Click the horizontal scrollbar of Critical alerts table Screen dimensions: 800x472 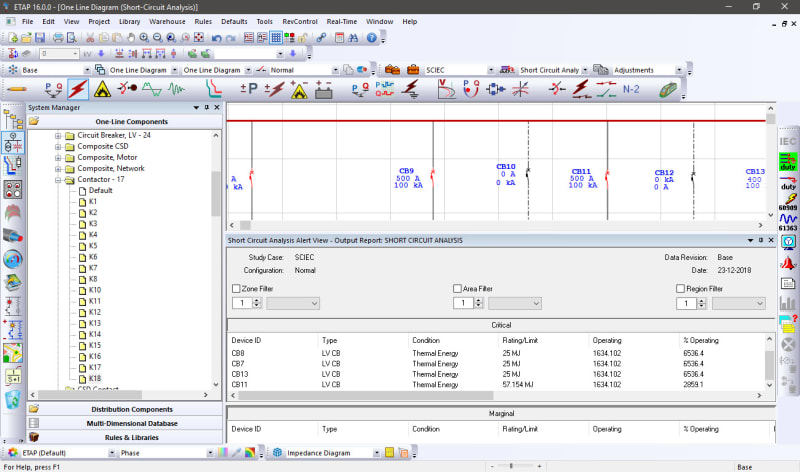point(366,395)
